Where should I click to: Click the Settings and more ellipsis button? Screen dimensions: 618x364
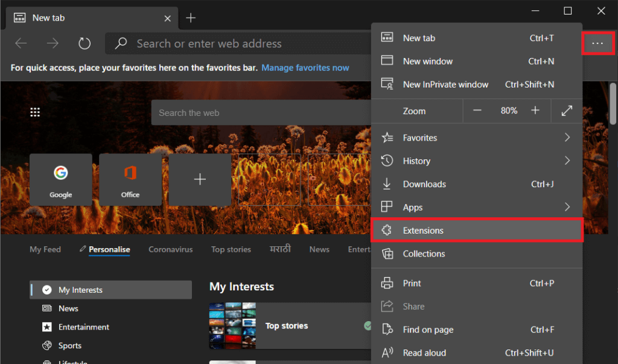597,43
